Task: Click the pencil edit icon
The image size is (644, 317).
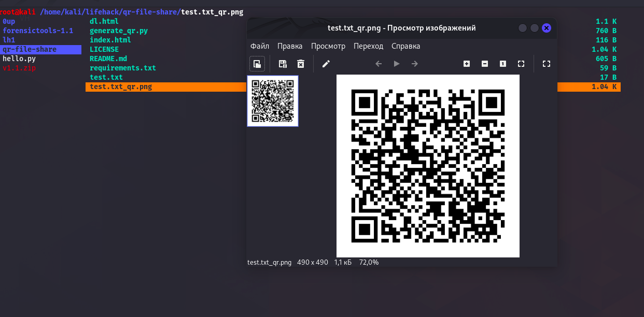Action: tap(326, 64)
